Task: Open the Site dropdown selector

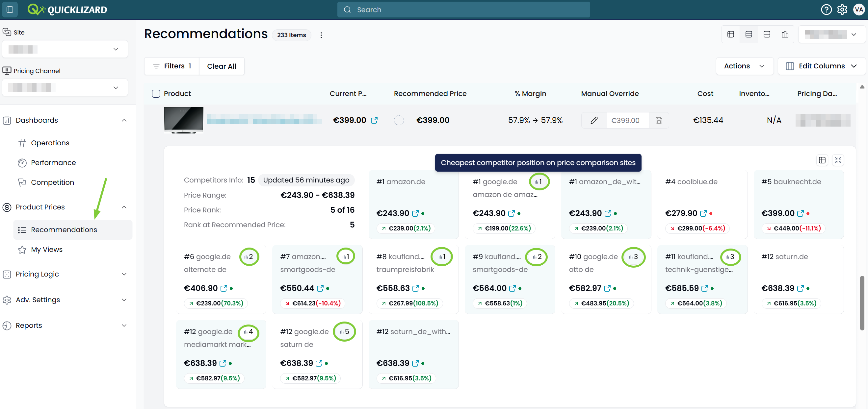Action: point(65,49)
